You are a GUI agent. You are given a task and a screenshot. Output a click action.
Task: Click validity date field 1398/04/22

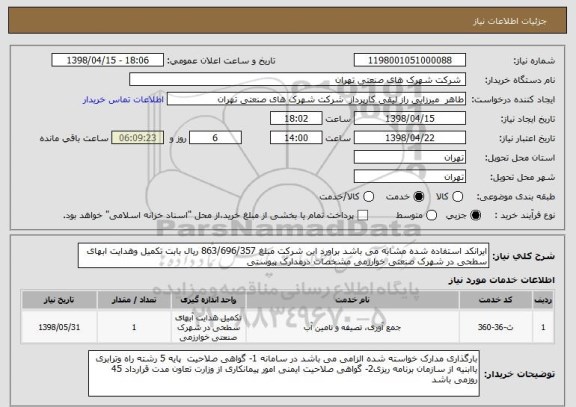coord(410,138)
